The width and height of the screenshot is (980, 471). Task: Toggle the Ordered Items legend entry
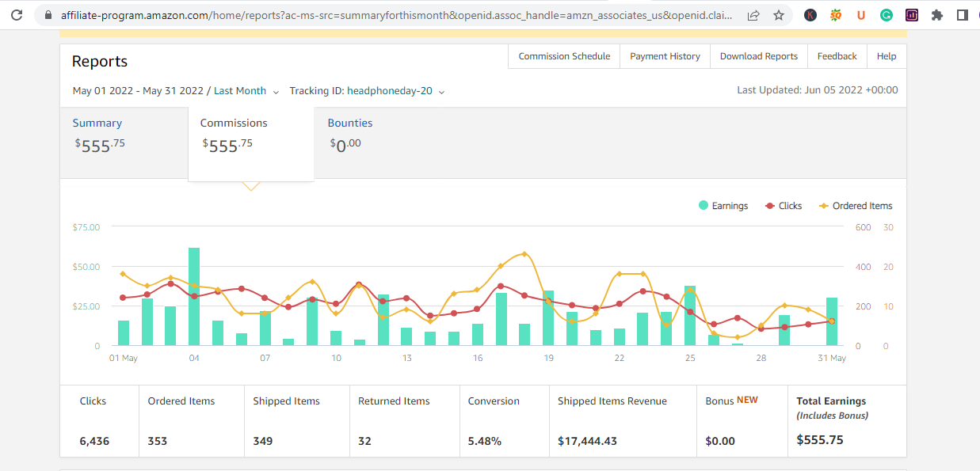click(856, 206)
